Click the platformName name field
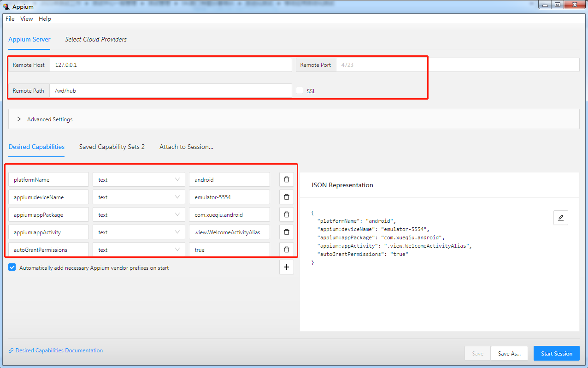Viewport: 588px width, 368px height. pyautogui.click(x=48, y=180)
